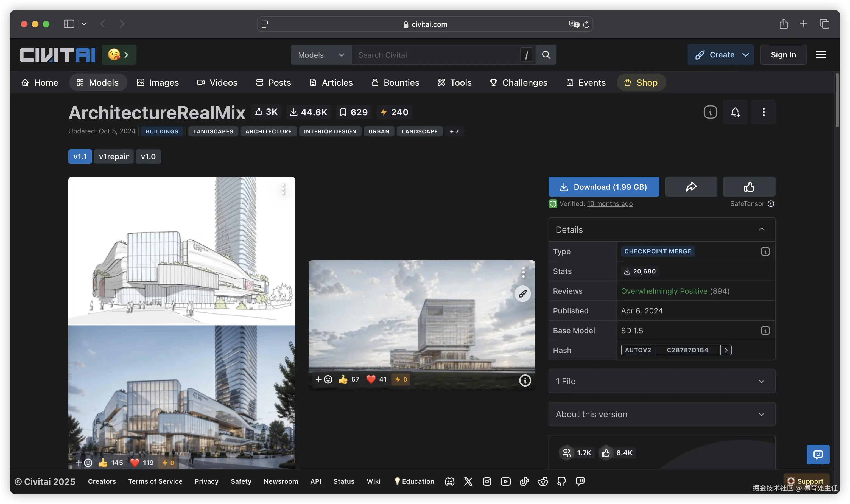
Task: Open the Models search category dropdown
Action: pos(321,55)
